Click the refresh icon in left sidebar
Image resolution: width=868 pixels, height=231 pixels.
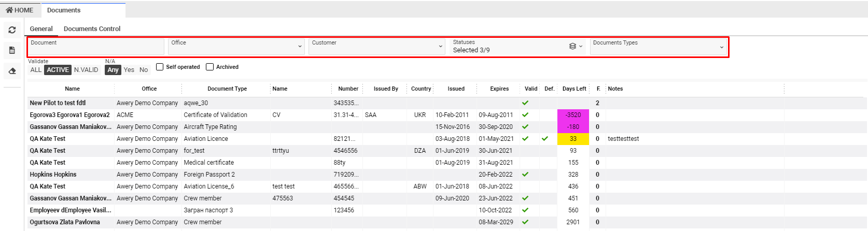pyautogui.click(x=12, y=30)
